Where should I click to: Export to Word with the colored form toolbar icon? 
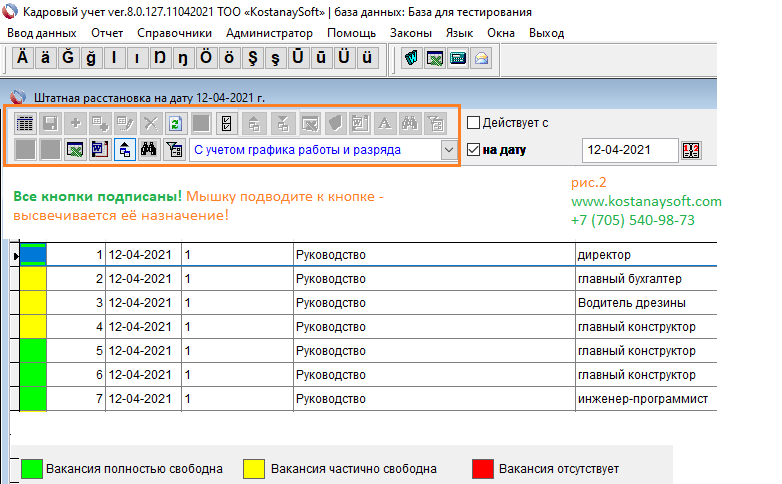pyautogui.click(x=100, y=150)
